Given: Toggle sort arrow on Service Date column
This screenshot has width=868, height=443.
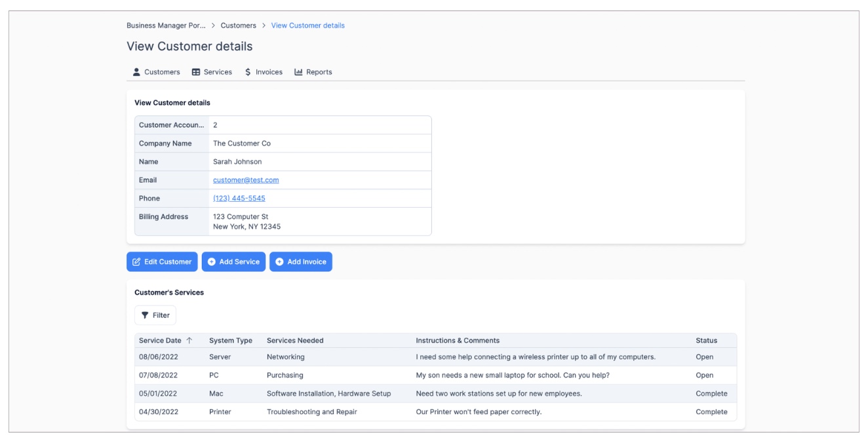Looking at the screenshot, I should (189, 341).
